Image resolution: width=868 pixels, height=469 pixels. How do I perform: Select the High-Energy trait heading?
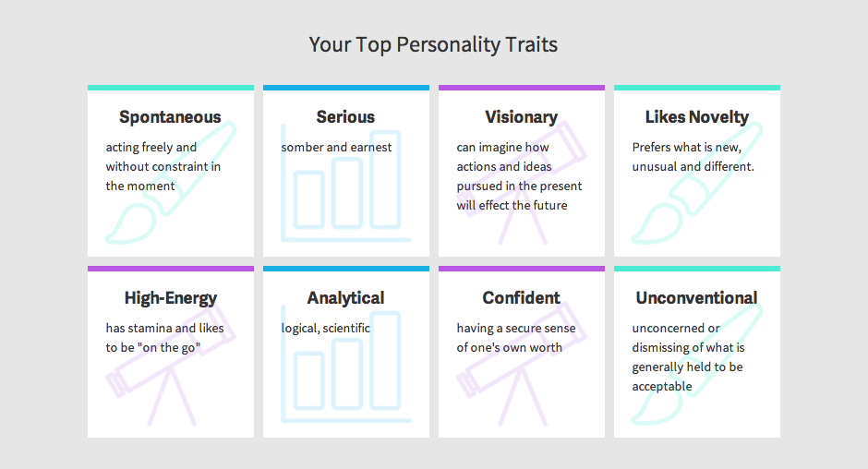point(171,298)
